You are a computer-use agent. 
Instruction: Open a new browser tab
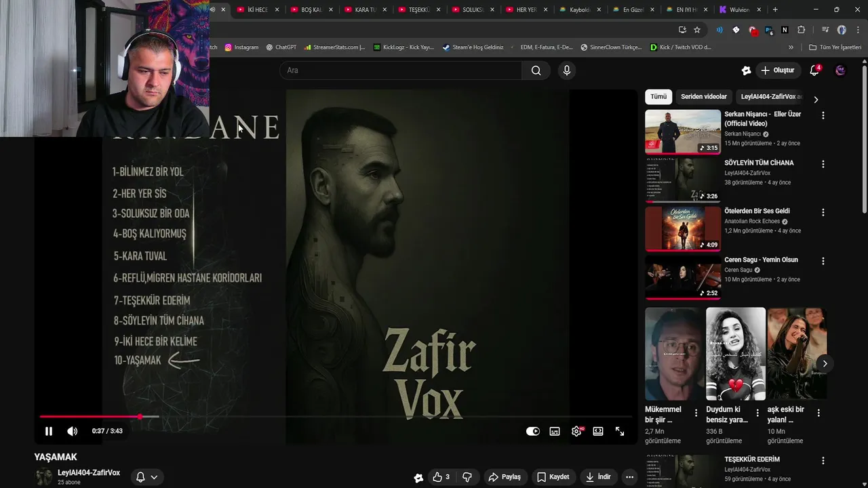pyautogui.click(x=775, y=9)
